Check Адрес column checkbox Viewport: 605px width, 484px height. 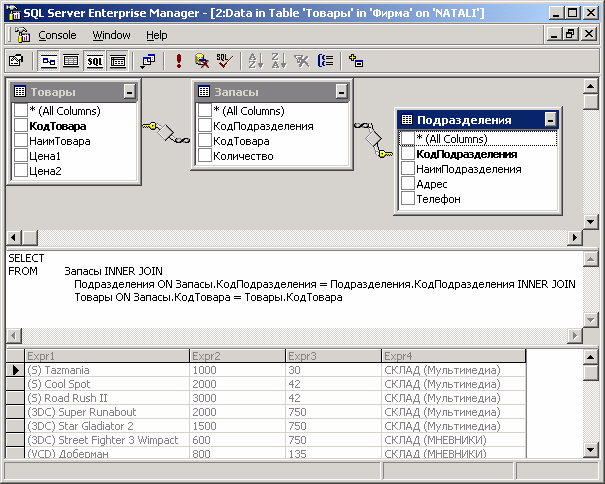coord(407,184)
